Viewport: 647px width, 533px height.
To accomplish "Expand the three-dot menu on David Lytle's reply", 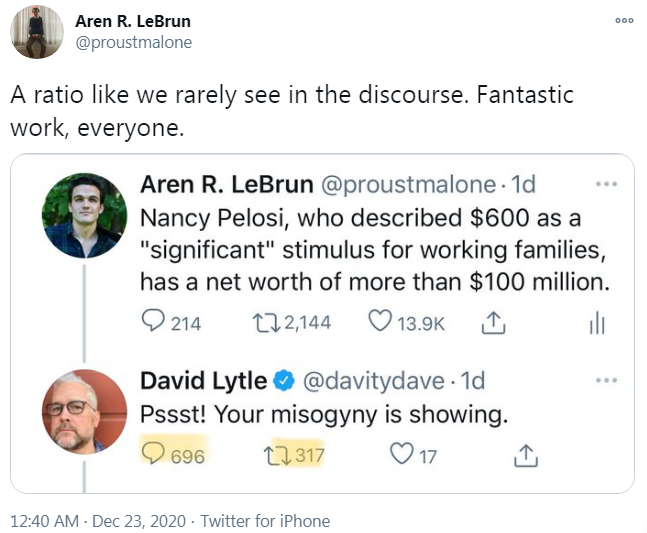I will click(606, 380).
